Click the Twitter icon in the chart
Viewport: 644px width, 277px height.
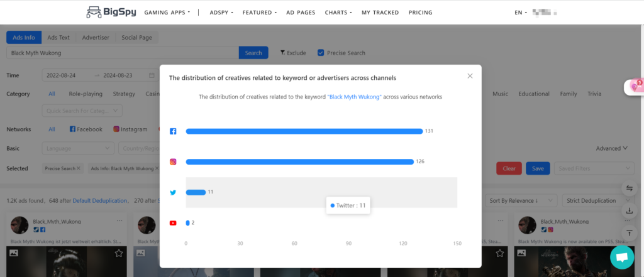[x=173, y=192]
